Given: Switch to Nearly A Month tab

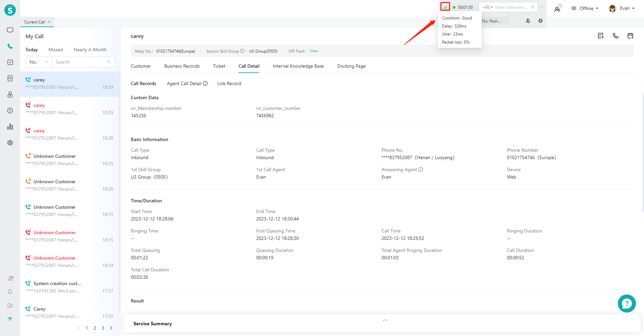Looking at the screenshot, I should coord(90,50).
